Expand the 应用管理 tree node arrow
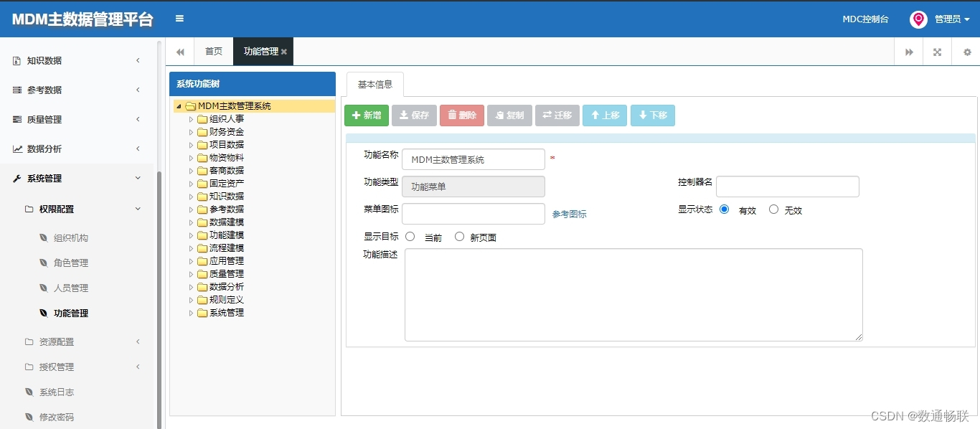Viewport: 980px width, 429px height. tap(191, 261)
